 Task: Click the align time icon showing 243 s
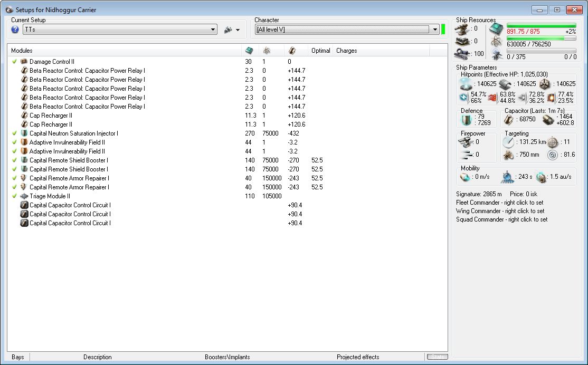(507, 177)
